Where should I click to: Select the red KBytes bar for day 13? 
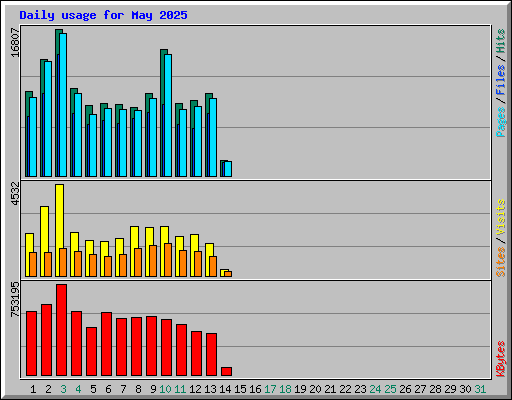click(211, 354)
